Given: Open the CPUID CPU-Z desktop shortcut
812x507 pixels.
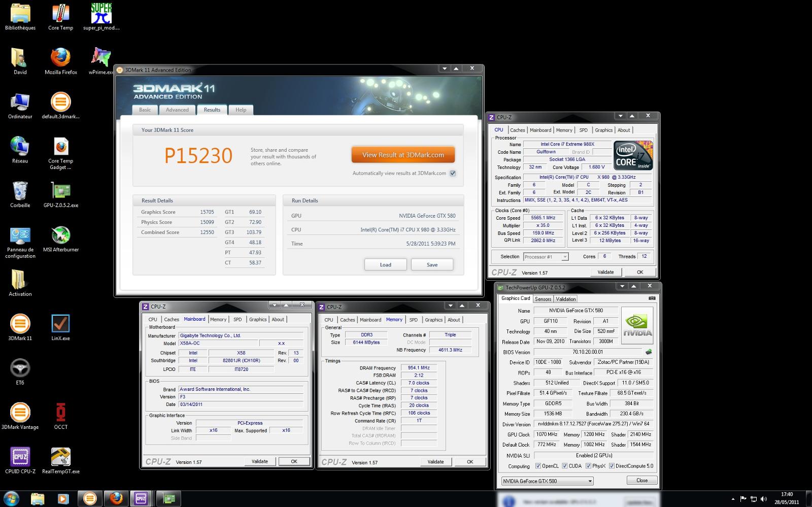Looking at the screenshot, I should (20, 461).
